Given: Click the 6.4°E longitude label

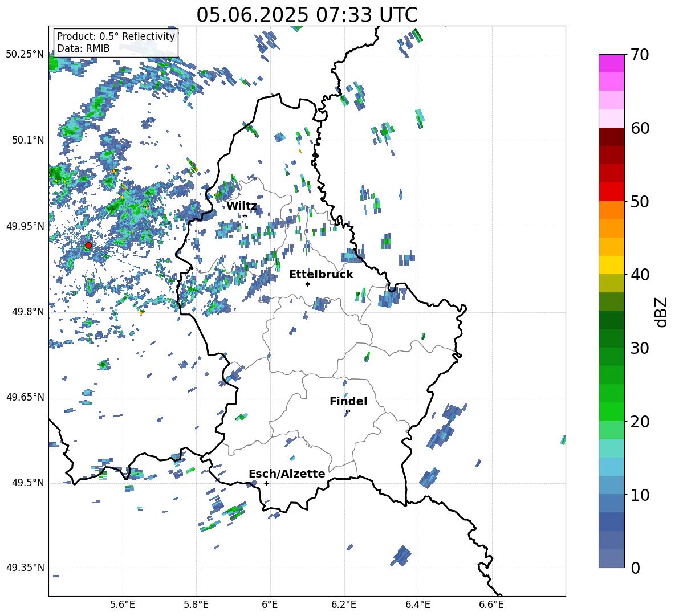Looking at the screenshot, I should (417, 605).
